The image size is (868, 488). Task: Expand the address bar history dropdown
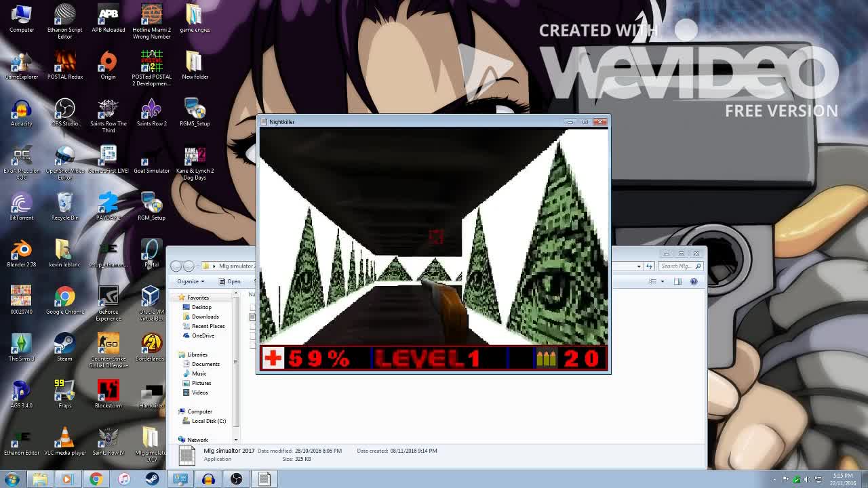(639, 266)
